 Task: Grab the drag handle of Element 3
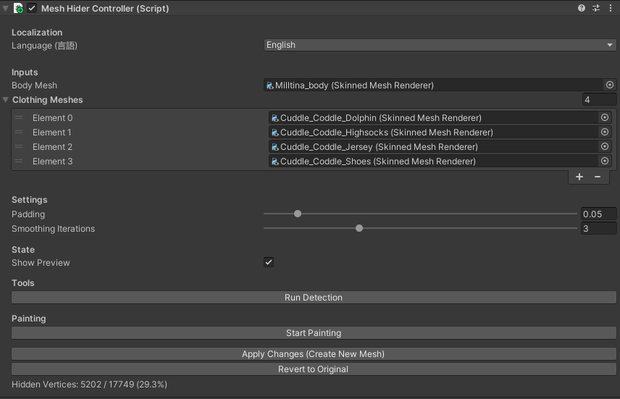click(19, 161)
